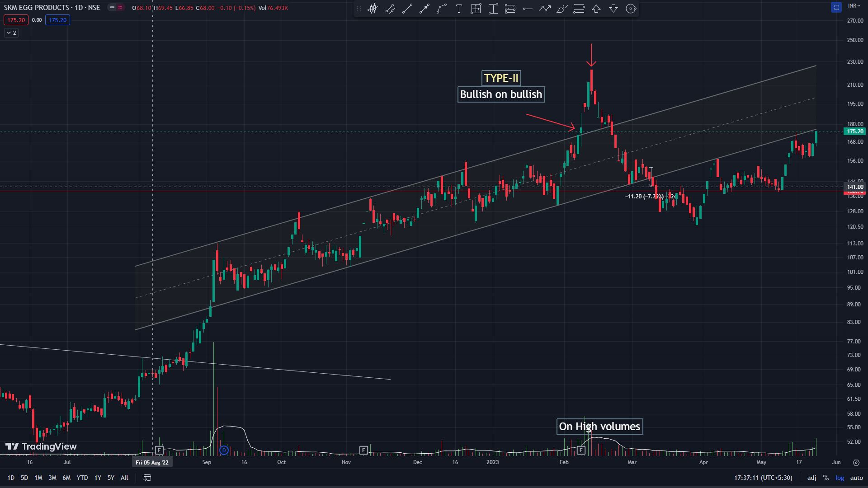Switch to the 1Y timeframe tab
Screen dimensions: 868x488
point(97,478)
